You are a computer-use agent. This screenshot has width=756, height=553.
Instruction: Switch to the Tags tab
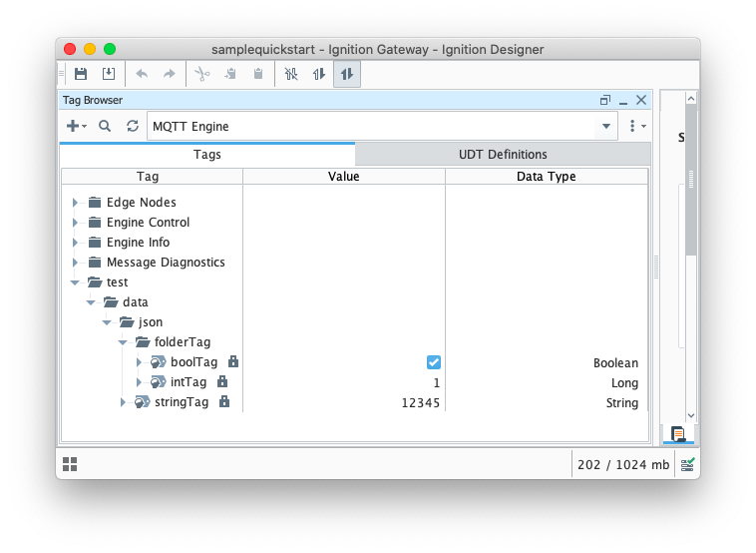[207, 155]
